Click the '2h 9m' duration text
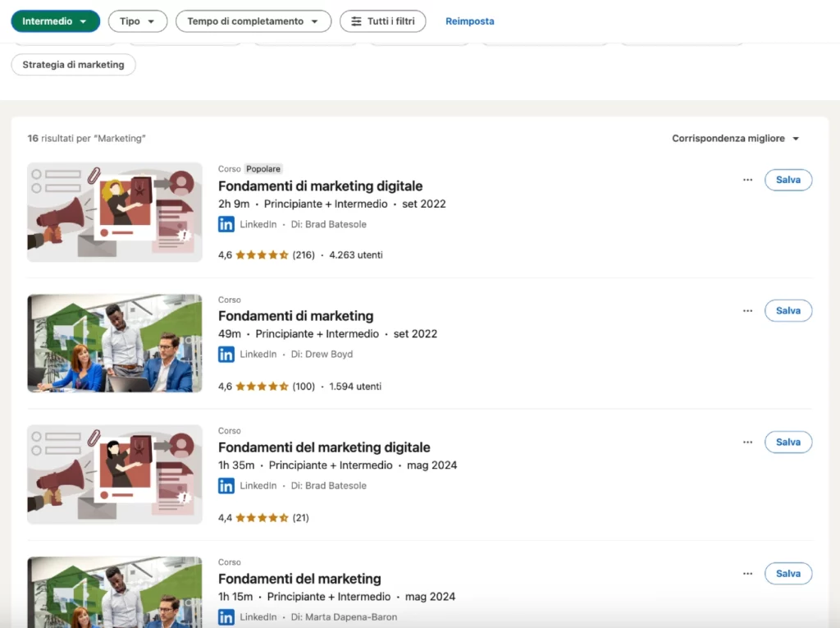This screenshot has width=840, height=628. (x=234, y=204)
